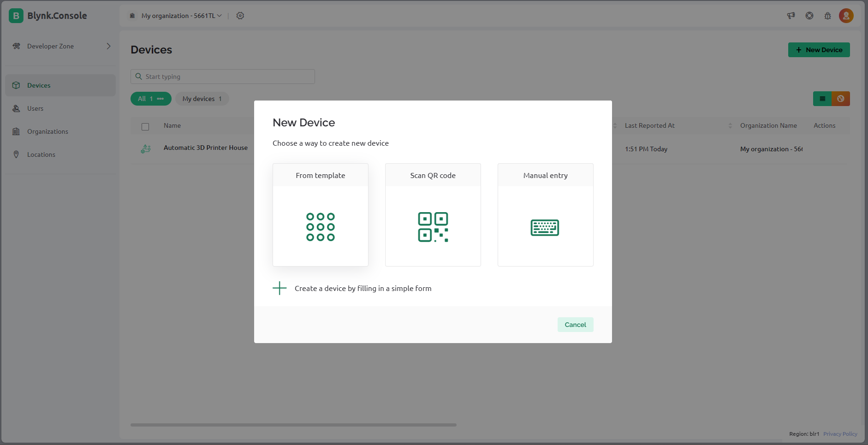Select the Manual entry keyboard icon
Screen dimensions: 868x445
pyautogui.click(x=545, y=227)
